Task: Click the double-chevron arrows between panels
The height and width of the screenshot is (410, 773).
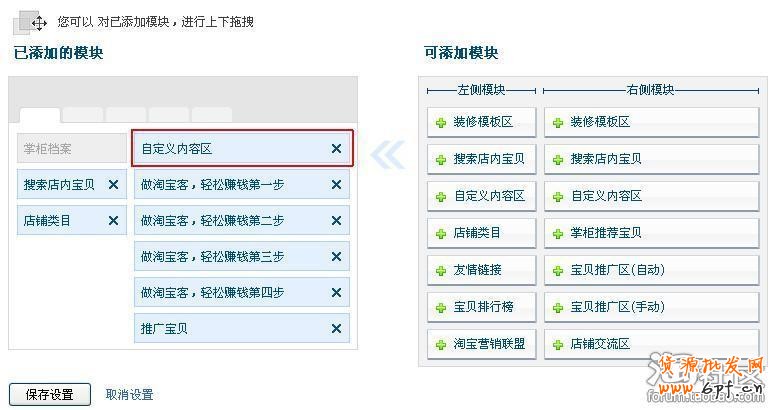Action: 387,153
